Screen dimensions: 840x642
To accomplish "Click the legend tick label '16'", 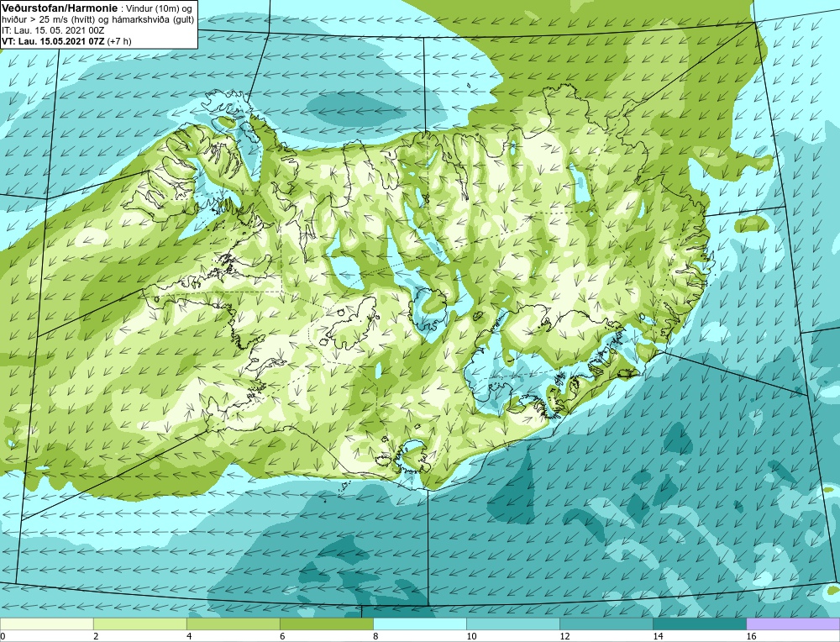I will point(751,636).
